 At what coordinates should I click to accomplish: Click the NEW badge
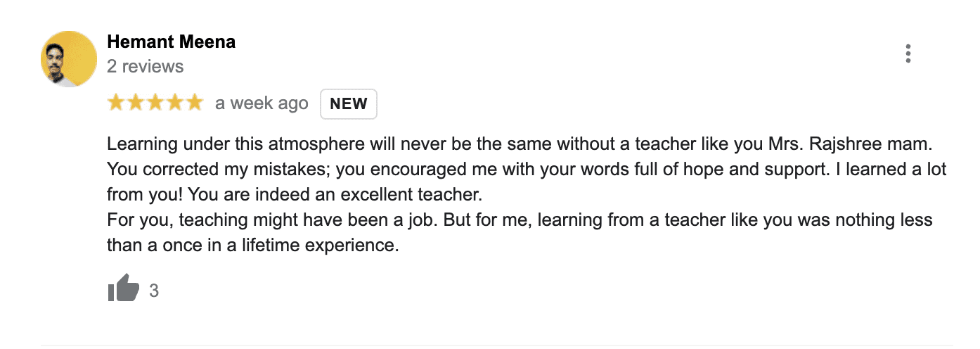pos(349,104)
